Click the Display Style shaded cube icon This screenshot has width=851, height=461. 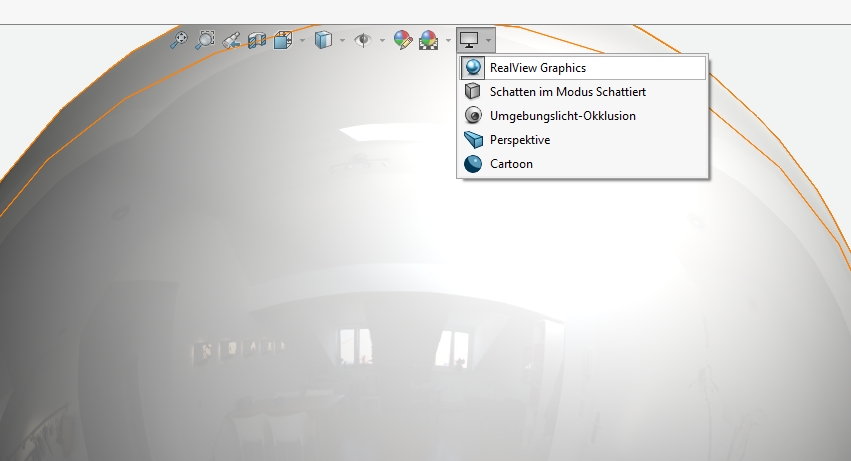[323, 40]
